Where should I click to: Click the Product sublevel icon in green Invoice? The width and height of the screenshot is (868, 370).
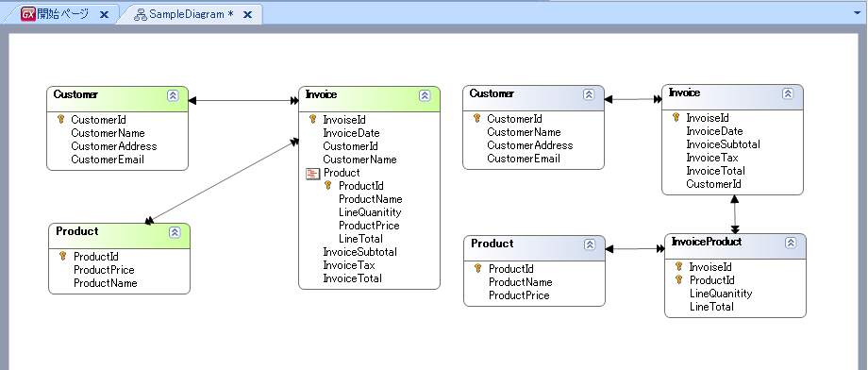click(x=313, y=174)
